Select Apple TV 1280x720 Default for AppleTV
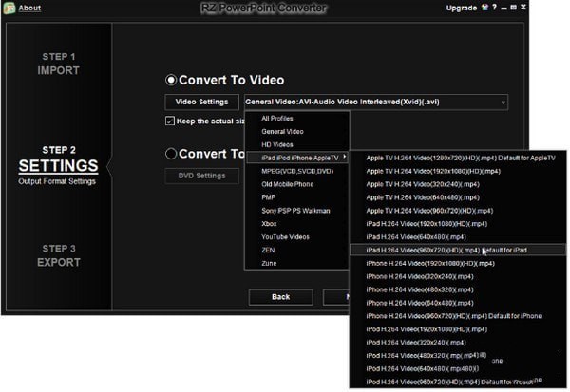The image size is (570, 392). click(458, 159)
